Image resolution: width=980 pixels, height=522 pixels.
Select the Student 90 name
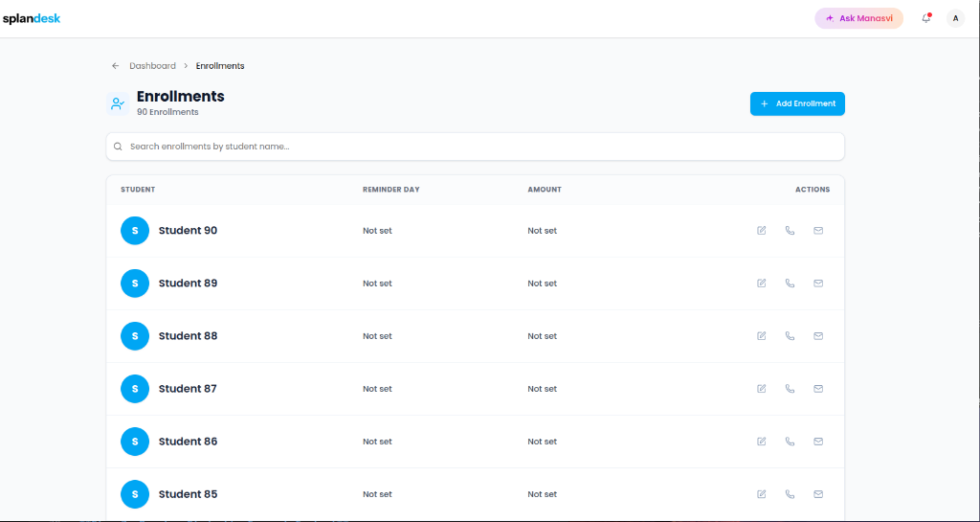(189, 230)
